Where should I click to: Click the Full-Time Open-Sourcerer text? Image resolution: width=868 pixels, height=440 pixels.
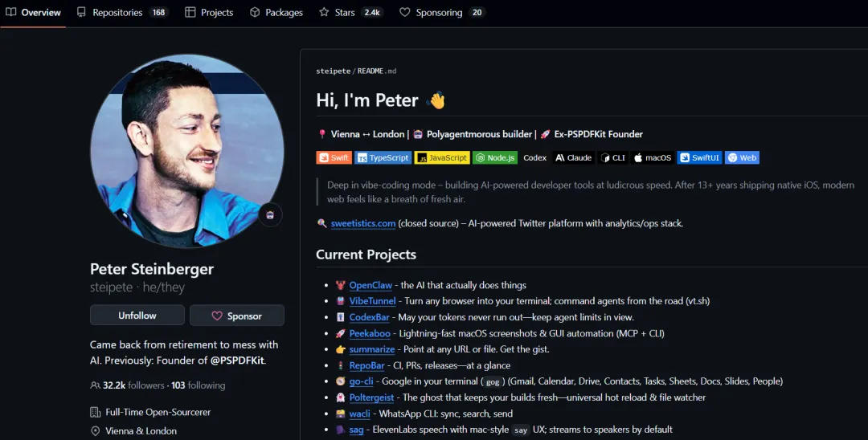click(158, 413)
